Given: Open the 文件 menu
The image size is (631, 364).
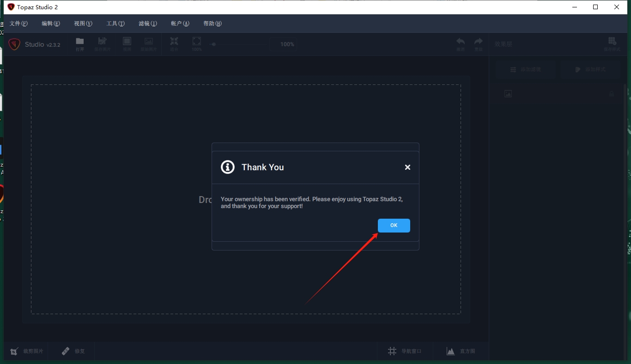Looking at the screenshot, I should 18,24.
